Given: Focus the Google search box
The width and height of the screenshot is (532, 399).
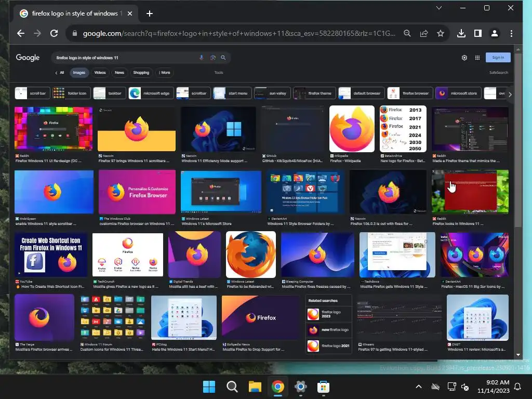Looking at the screenshot, I should point(126,58).
